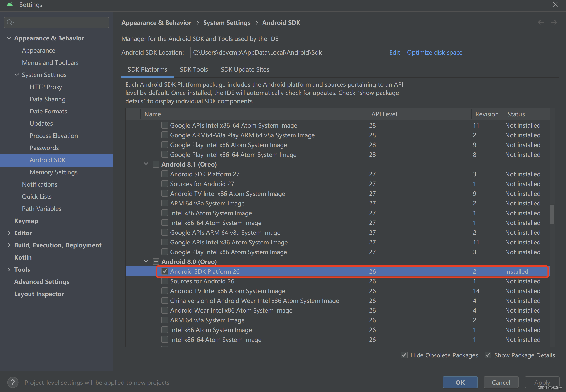566x392 pixels.
Task: Click the Cancel button
Action: point(501,382)
